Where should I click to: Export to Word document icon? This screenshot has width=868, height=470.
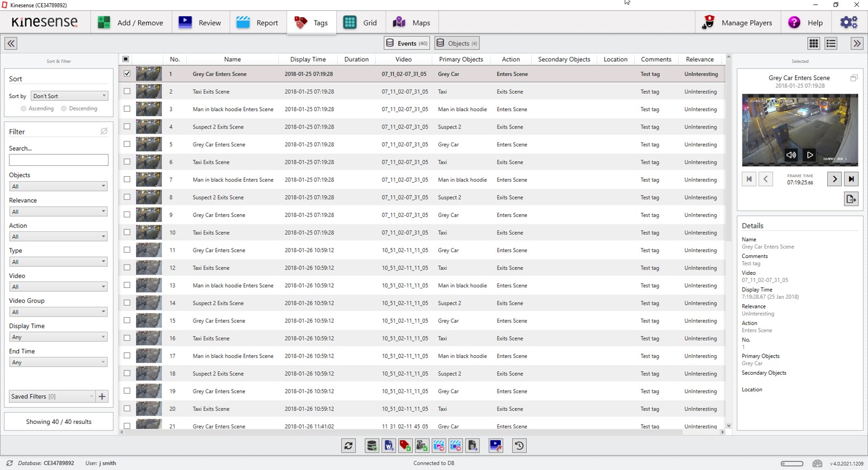[x=388, y=446]
